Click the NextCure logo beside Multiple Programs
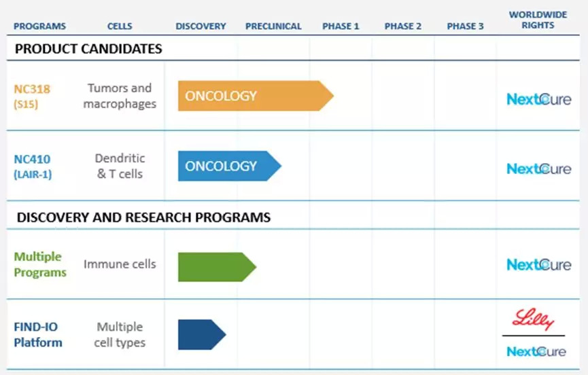The image size is (588, 375). click(538, 265)
